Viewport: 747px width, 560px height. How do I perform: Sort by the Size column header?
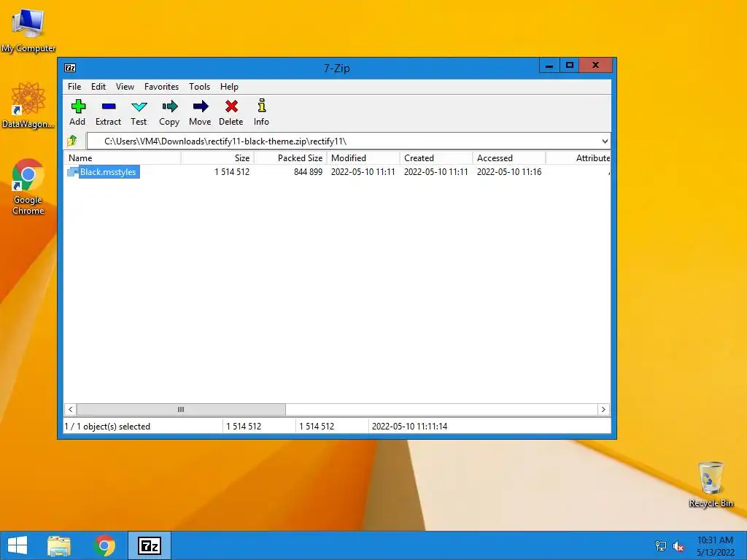217,158
